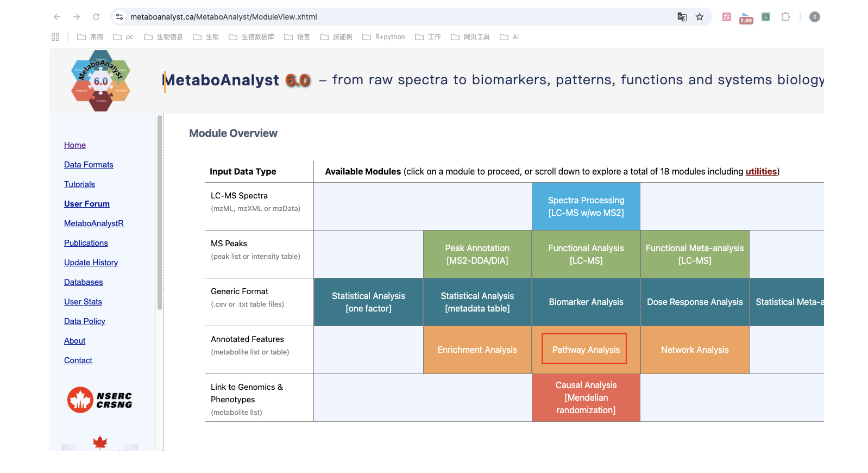Open Tutorials from the sidebar

point(79,184)
